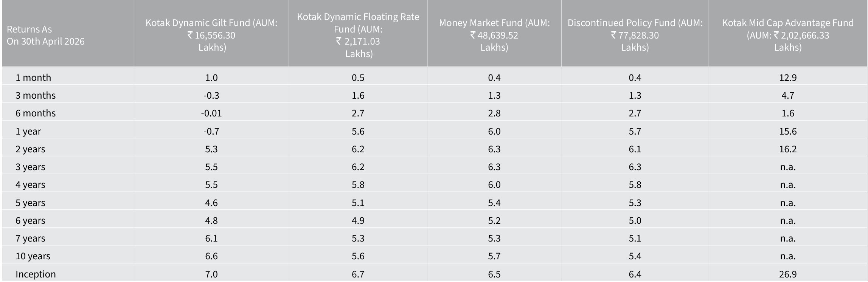868x282 pixels.
Task: Click the 5.7 one-year Discontinued Policy value
Action: coord(635,131)
